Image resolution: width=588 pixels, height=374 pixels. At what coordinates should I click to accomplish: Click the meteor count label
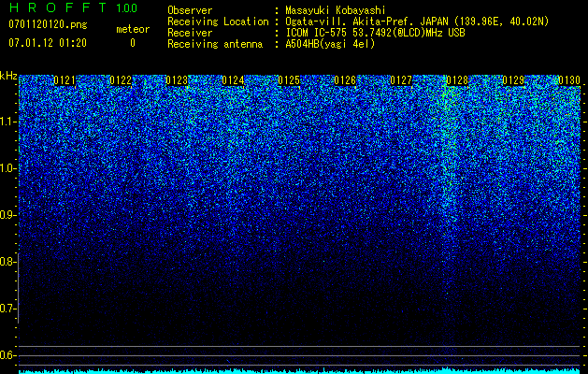(133, 29)
